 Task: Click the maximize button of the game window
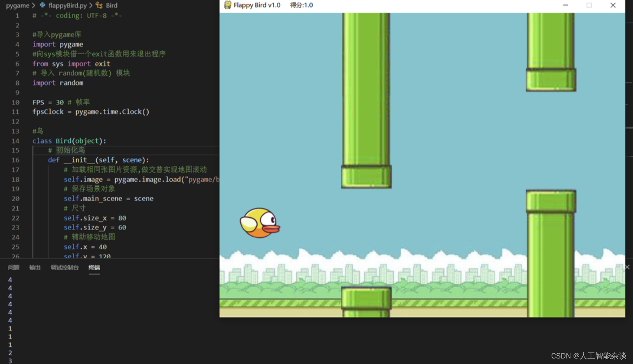(590, 5)
